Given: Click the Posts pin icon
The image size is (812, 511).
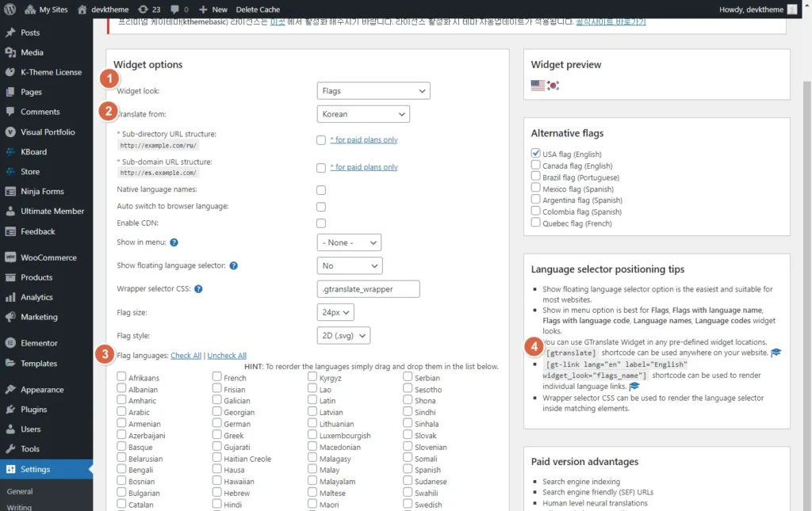Looking at the screenshot, I should coord(10,32).
